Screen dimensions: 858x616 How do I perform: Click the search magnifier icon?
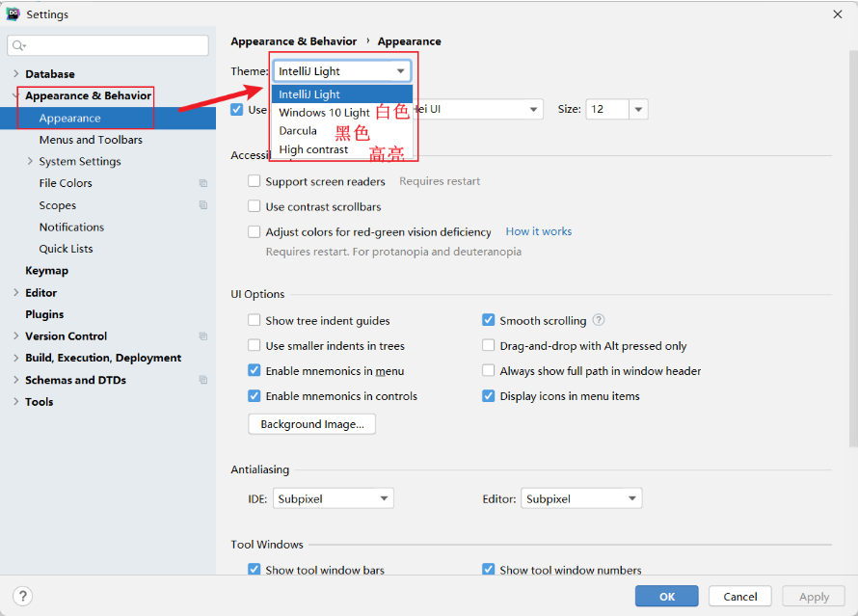click(18, 45)
